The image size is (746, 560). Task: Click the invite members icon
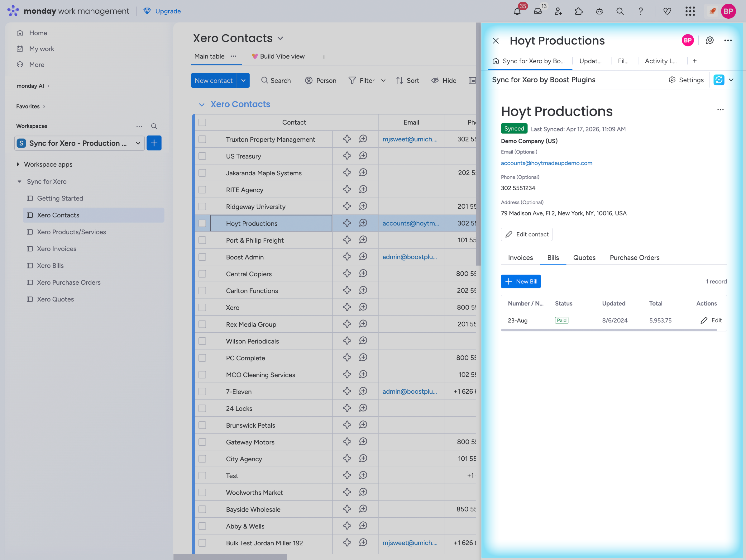pyautogui.click(x=558, y=12)
